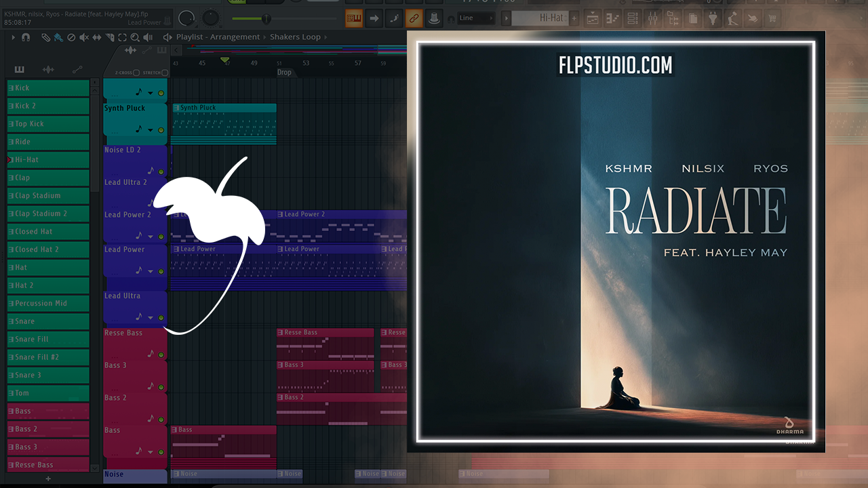Switch picker to audio clips tab
The height and width of the screenshot is (488, 868).
(48, 69)
